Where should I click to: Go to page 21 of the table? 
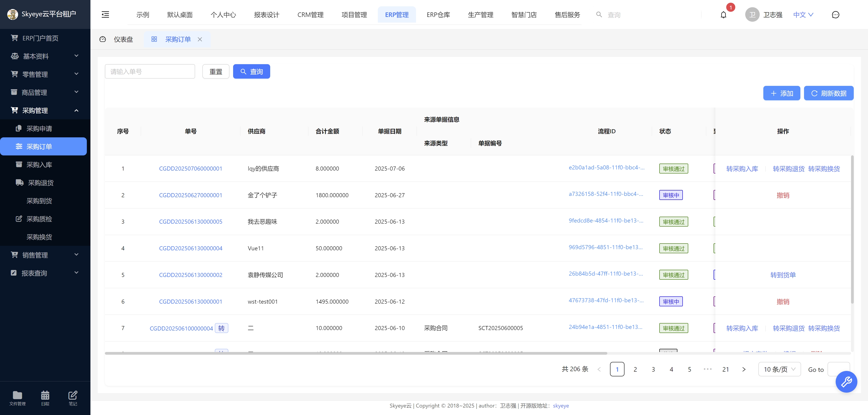726,369
